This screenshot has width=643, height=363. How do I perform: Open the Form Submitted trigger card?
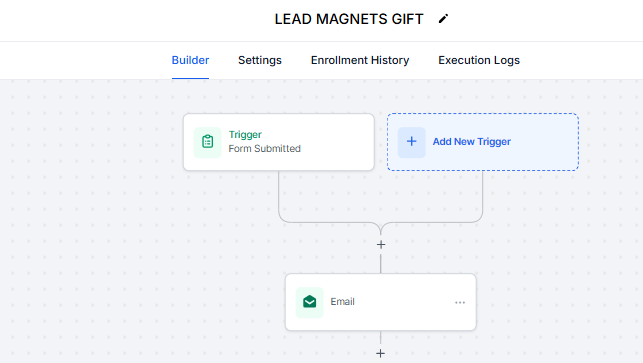[x=279, y=142]
